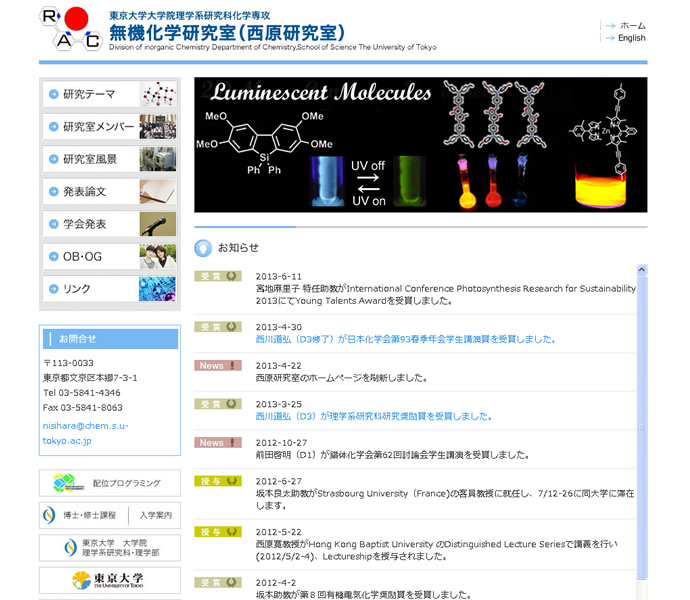
Task: Click the 2013-6-11 news date
Action: click(x=279, y=276)
